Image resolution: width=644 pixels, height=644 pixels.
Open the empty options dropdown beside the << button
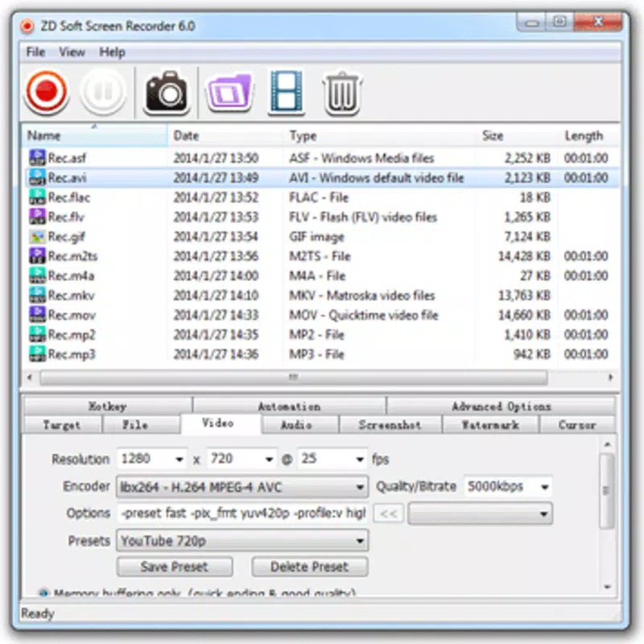[480, 514]
